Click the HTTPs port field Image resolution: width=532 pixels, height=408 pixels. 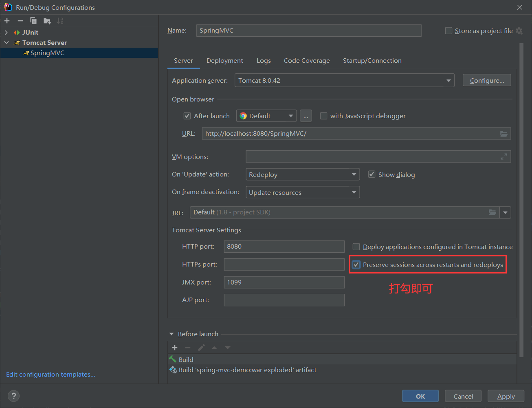(x=284, y=264)
